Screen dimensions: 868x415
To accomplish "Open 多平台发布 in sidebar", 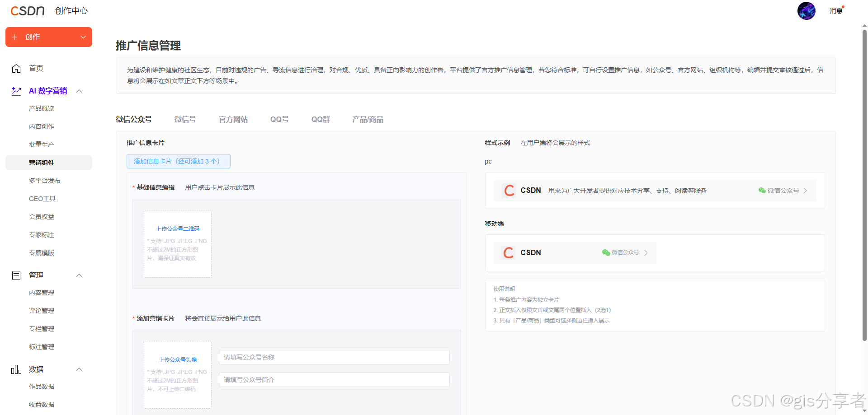I will click(x=45, y=181).
